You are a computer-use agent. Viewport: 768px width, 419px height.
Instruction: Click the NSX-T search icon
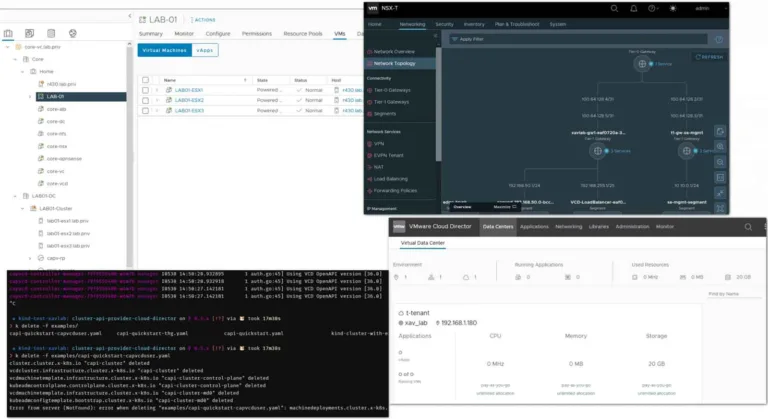[x=614, y=8]
